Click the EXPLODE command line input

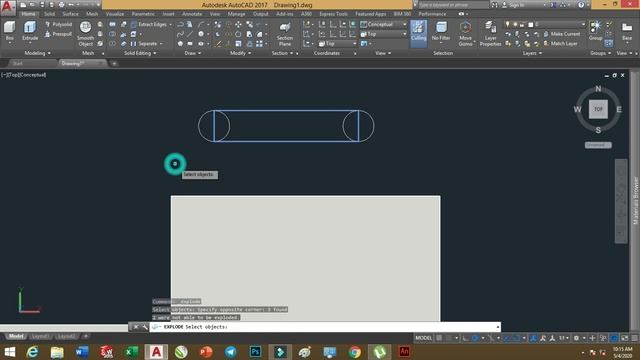click(x=324, y=327)
